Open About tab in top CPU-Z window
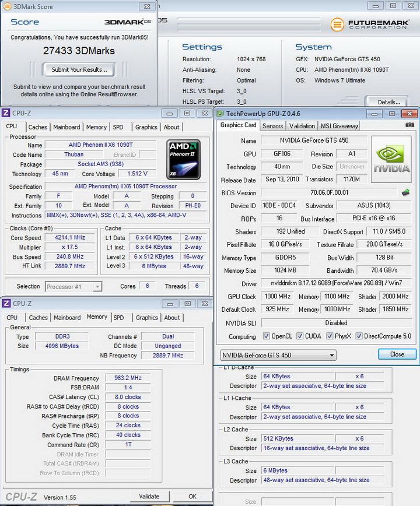 (171, 127)
